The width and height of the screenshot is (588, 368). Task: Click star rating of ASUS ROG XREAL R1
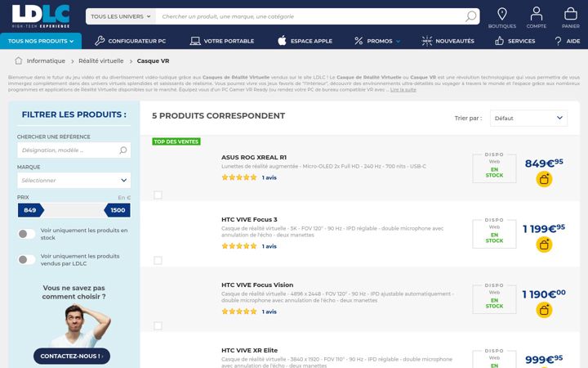point(239,177)
